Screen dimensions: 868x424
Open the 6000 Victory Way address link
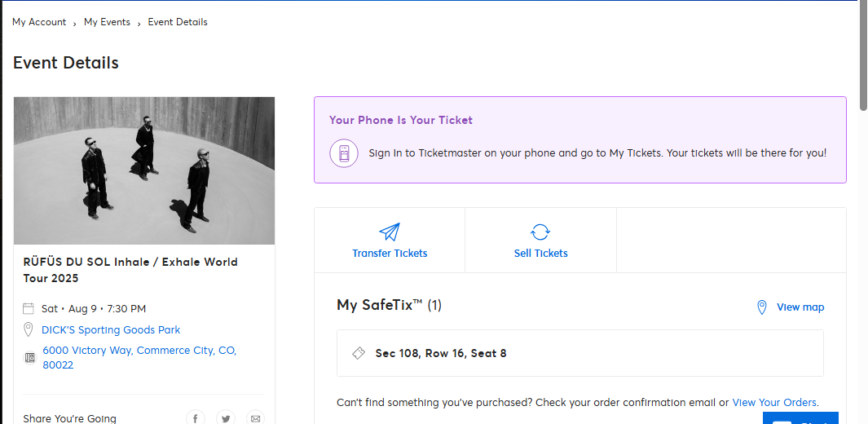pyautogui.click(x=139, y=358)
